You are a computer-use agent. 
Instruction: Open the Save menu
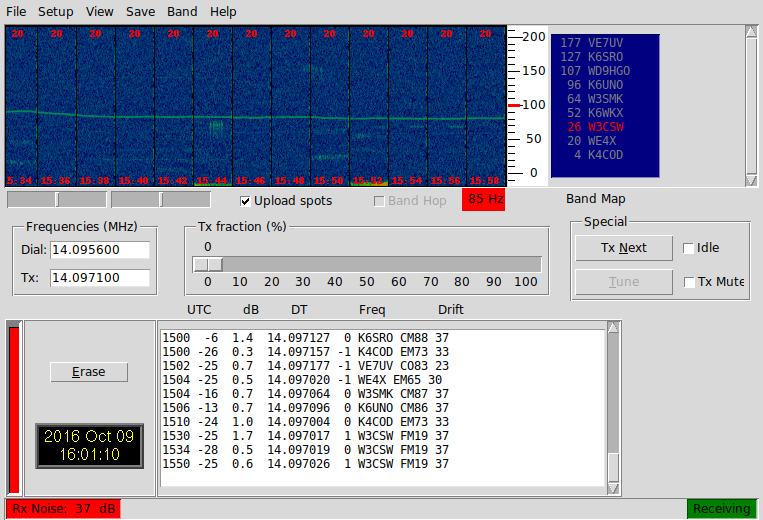pyautogui.click(x=140, y=12)
